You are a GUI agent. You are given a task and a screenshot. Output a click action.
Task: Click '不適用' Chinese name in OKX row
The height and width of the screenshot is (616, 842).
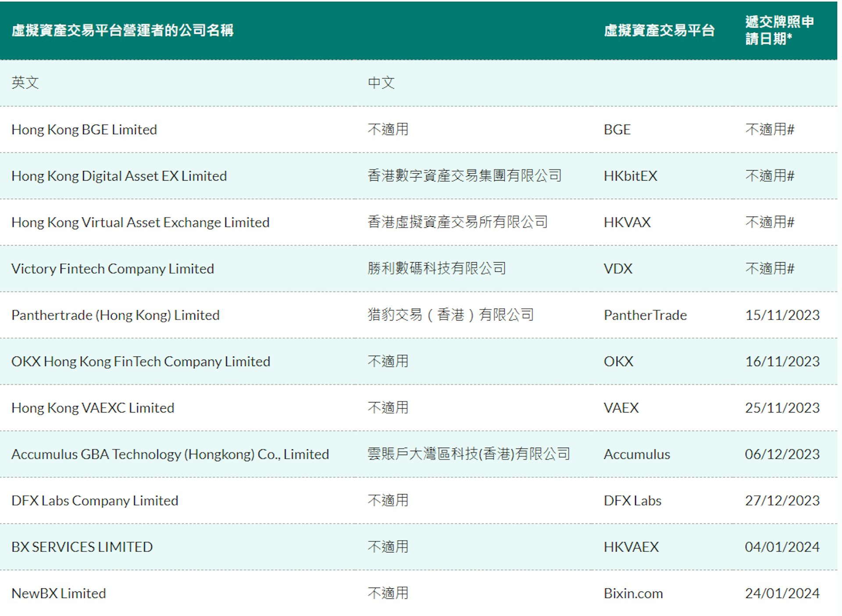pos(388,361)
